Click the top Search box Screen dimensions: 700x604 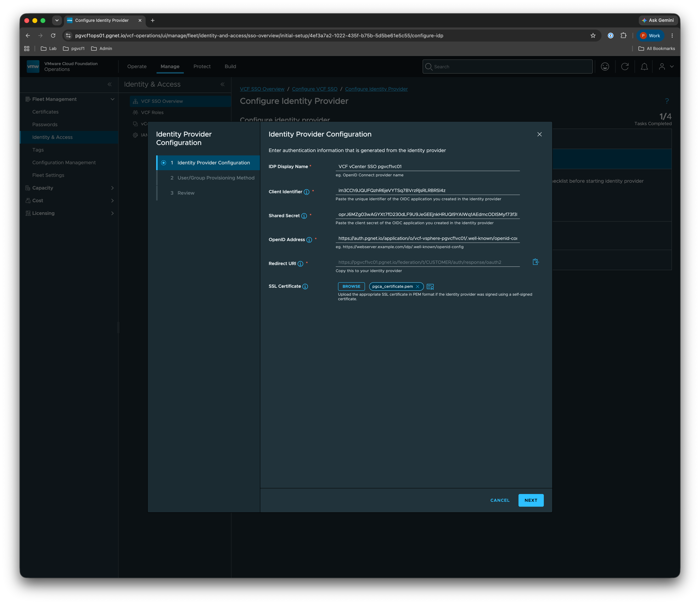tap(507, 67)
